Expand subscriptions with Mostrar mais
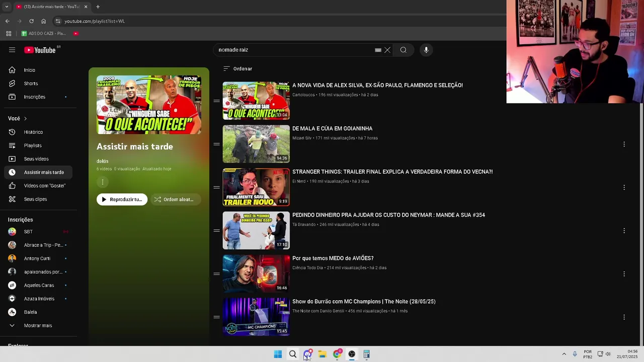Image resolution: width=644 pixels, height=362 pixels. (x=38, y=325)
